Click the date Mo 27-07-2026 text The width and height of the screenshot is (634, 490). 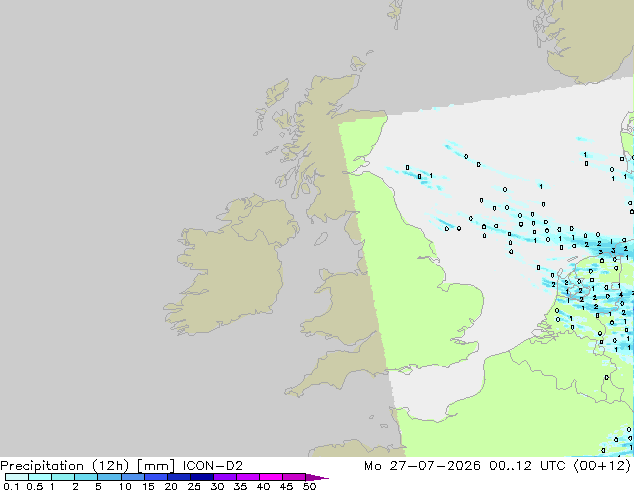point(422,466)
